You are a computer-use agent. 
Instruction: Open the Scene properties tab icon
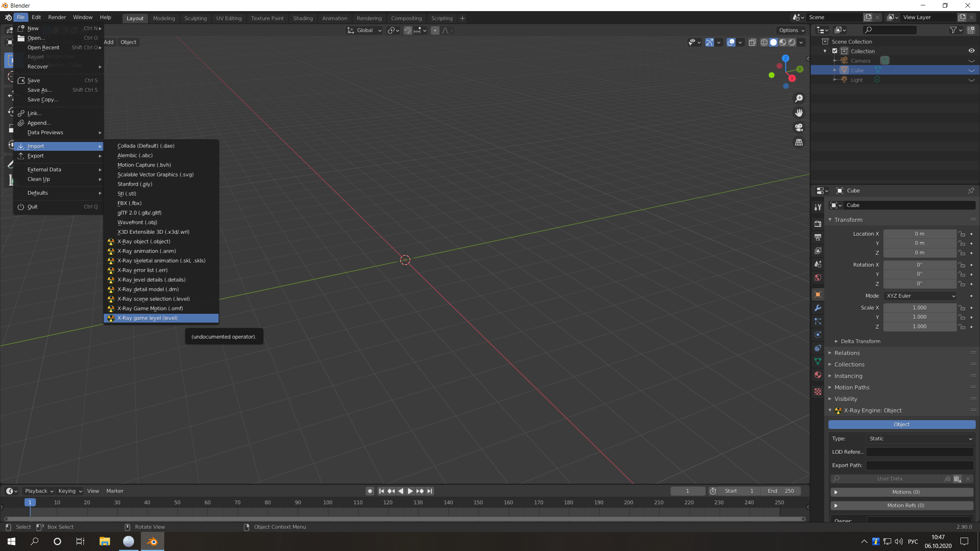point(818,264)
